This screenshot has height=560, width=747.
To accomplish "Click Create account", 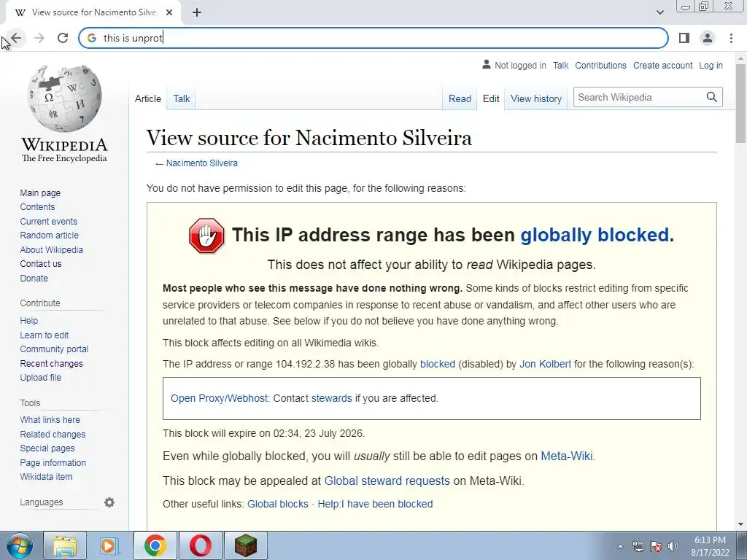I will pos(662,65).
